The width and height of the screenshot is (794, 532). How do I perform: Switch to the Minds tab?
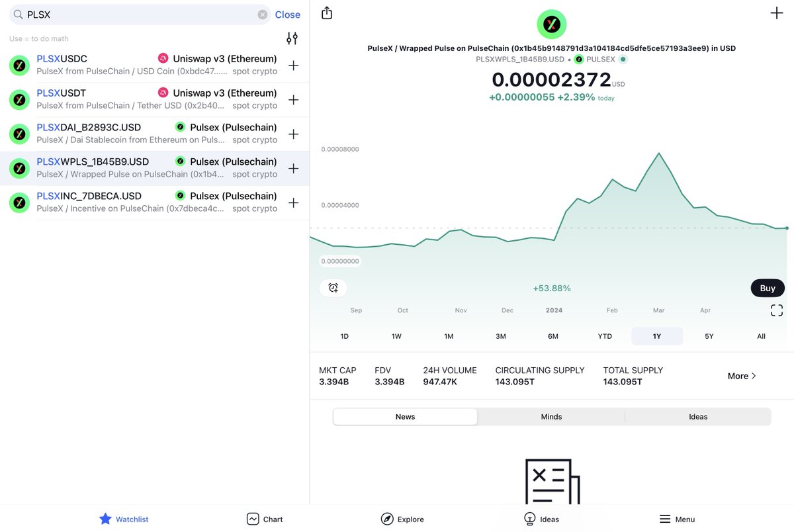tap(551, 417)
